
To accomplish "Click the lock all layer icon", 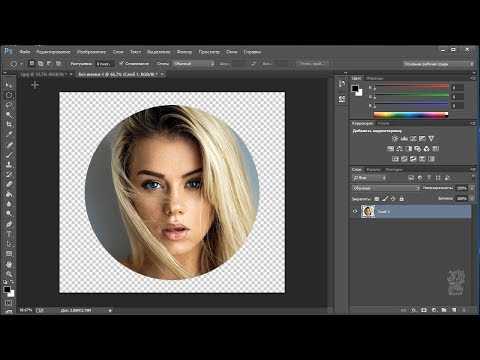I will (402, 199).
